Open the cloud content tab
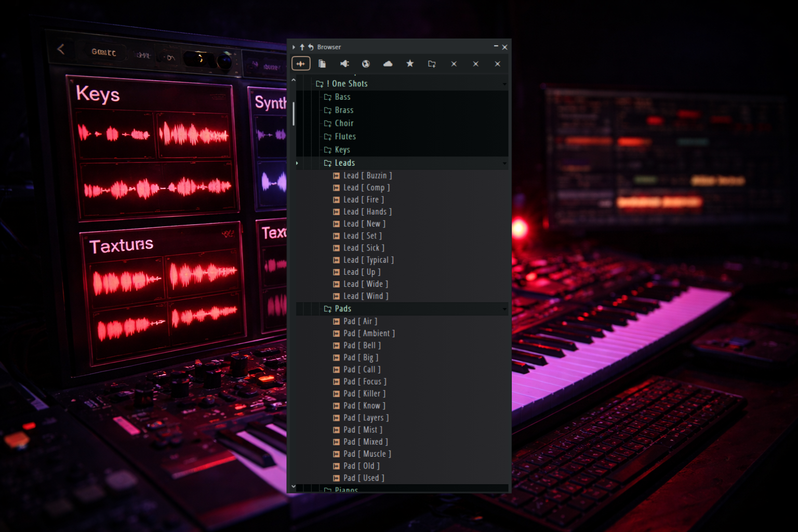 [388, 63]
